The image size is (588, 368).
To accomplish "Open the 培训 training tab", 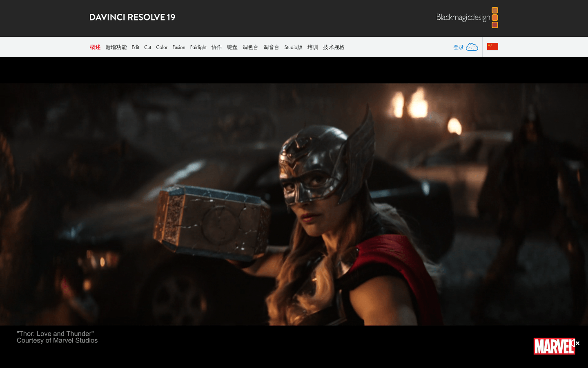I will tap(313, 47).
